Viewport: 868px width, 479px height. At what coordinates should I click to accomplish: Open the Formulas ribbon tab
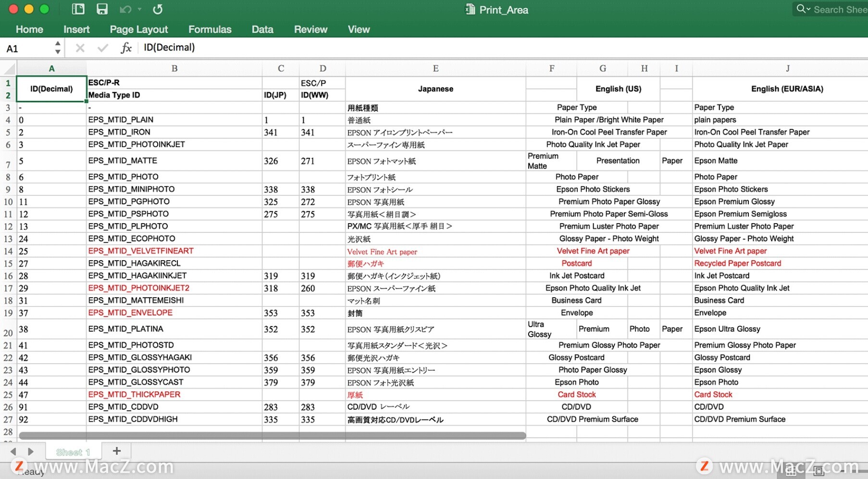pyautogui.click(x=210, y=29)
